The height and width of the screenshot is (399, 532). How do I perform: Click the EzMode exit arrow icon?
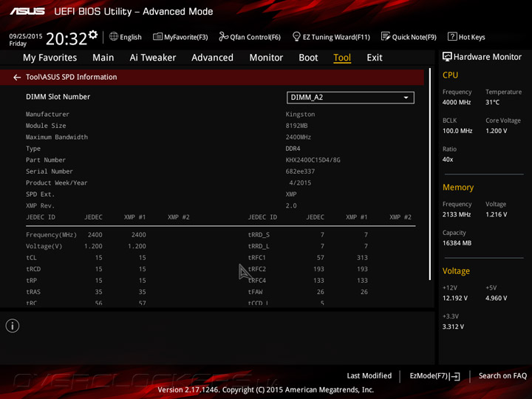point(454,376)
